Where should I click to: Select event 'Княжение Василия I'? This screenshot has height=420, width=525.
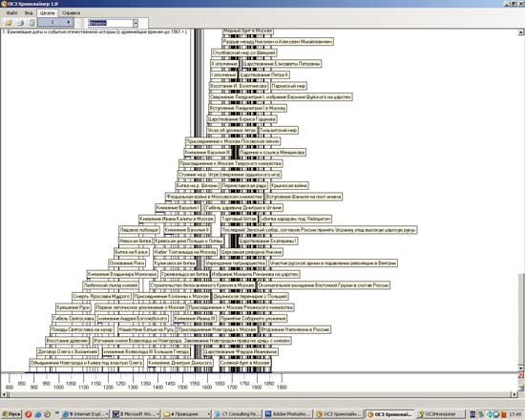pyautogui.click(x=178, y=207)
